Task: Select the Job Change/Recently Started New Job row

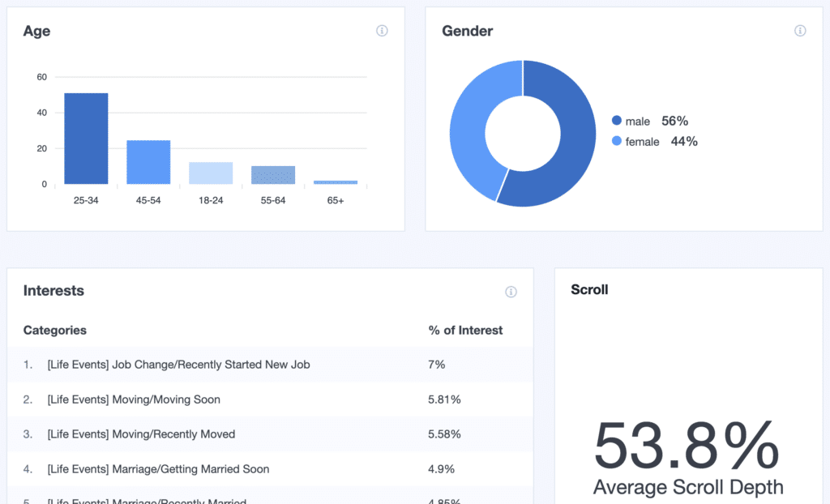Action: click(x=178, y=365)
